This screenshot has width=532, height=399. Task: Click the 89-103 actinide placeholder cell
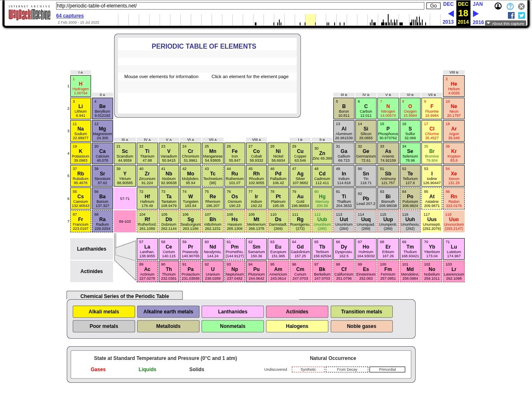tap(125, 221)
